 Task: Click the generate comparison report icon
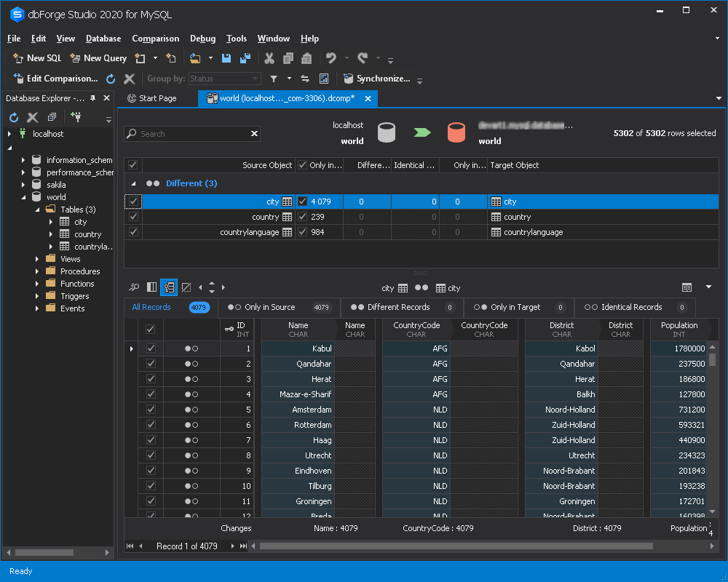(x=324, y=79)
